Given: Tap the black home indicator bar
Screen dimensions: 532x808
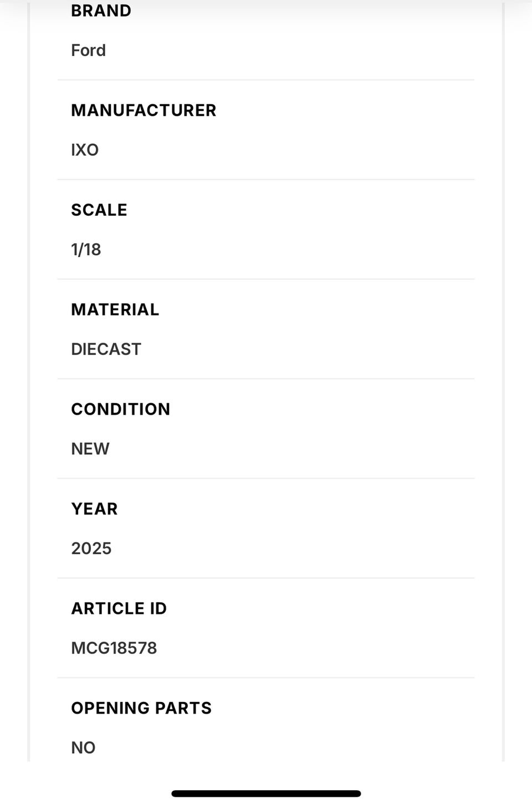Looking at the screenshot, I should pos(266,794).
